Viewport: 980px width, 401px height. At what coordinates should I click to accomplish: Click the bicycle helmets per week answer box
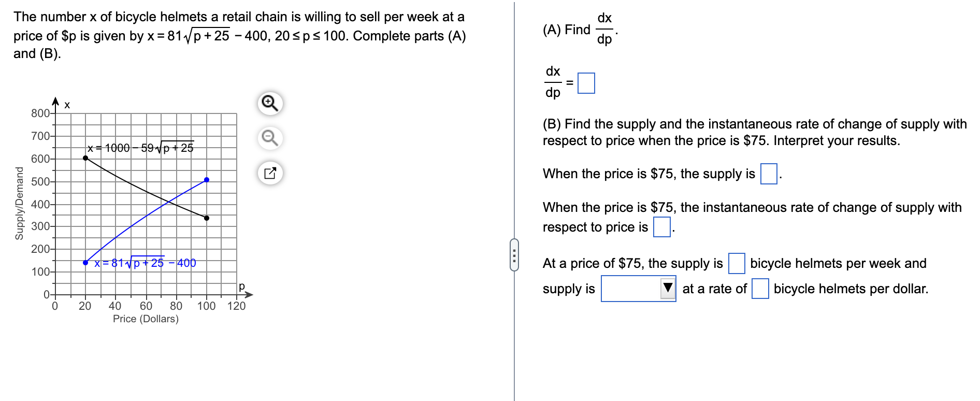click(736, 264)
